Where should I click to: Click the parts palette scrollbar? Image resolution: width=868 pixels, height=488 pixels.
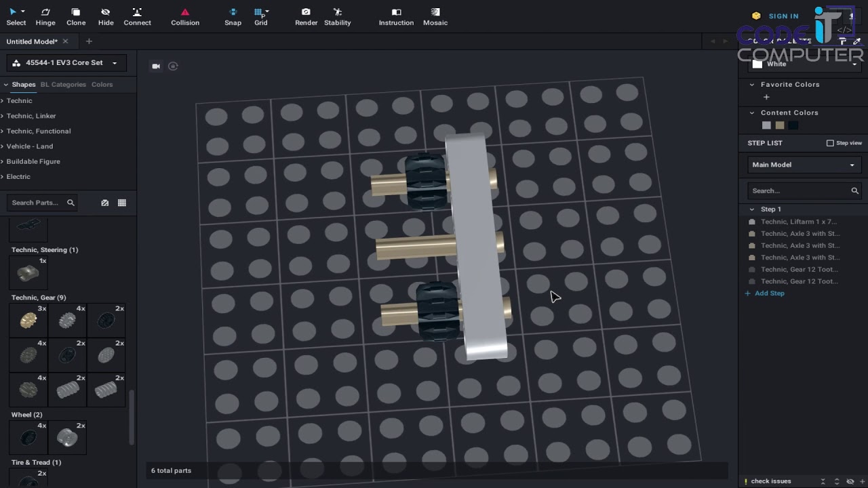[x=132, y=418]
